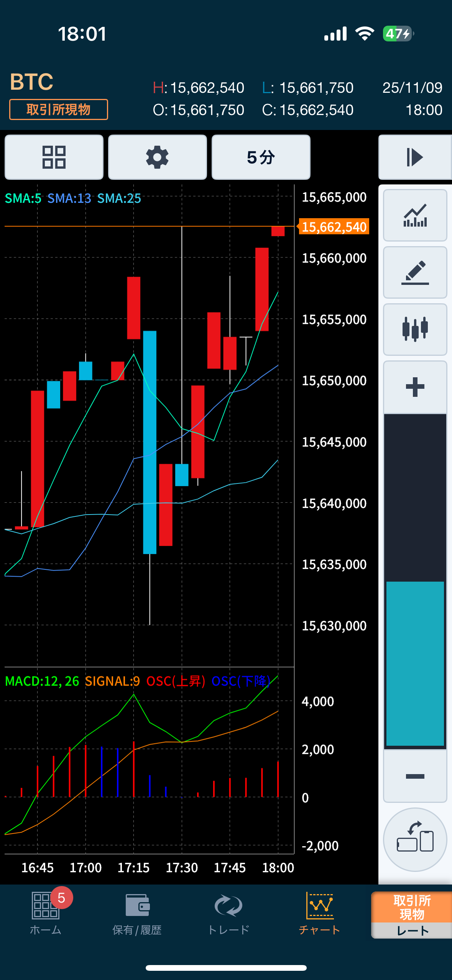This screenshot has height=980, width=452.
Task: Select the pencil drawing tool
Action: pyautogui.click(x=415, y=272)
